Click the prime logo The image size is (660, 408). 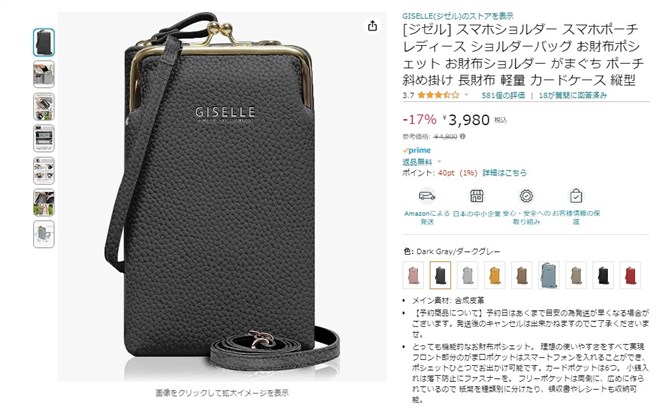point(417,150)
